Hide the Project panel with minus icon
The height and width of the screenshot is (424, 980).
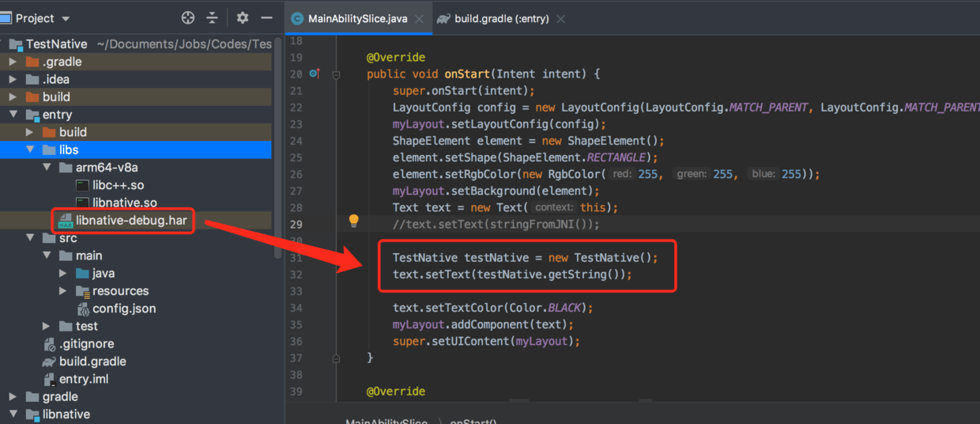[266, 17]
